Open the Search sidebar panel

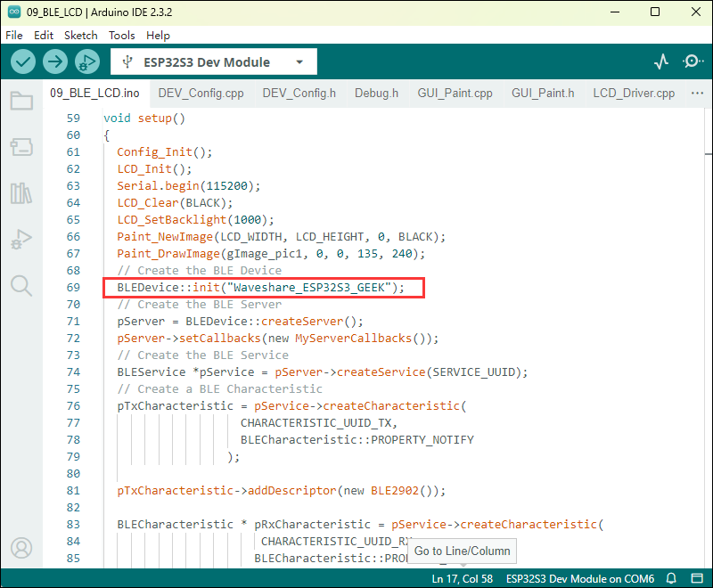click(21, 285)
